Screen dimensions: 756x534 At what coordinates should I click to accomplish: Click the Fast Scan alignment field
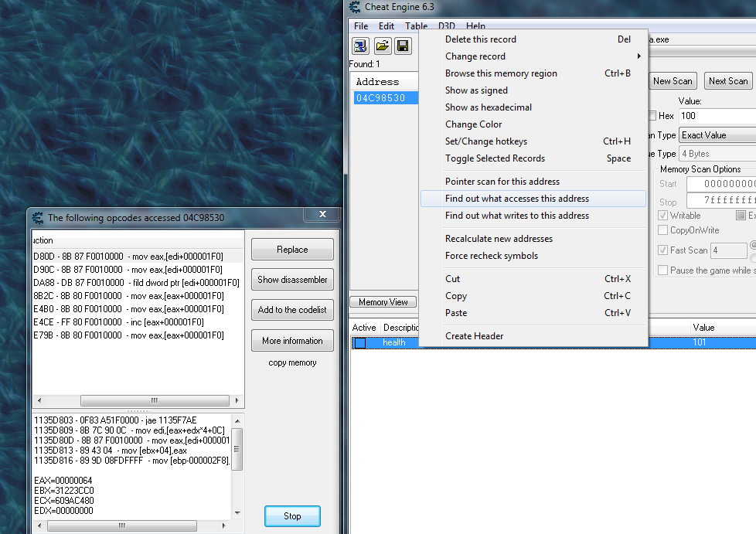coord(728,250)
